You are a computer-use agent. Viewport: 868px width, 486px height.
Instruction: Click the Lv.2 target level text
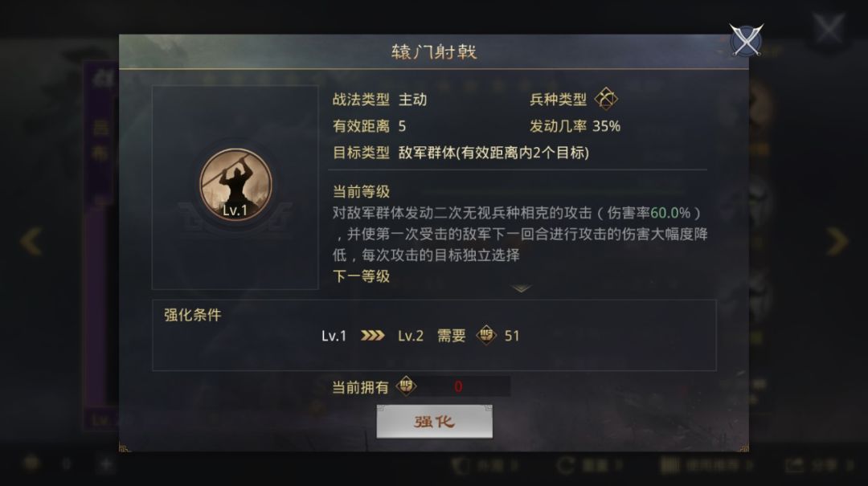411,336
